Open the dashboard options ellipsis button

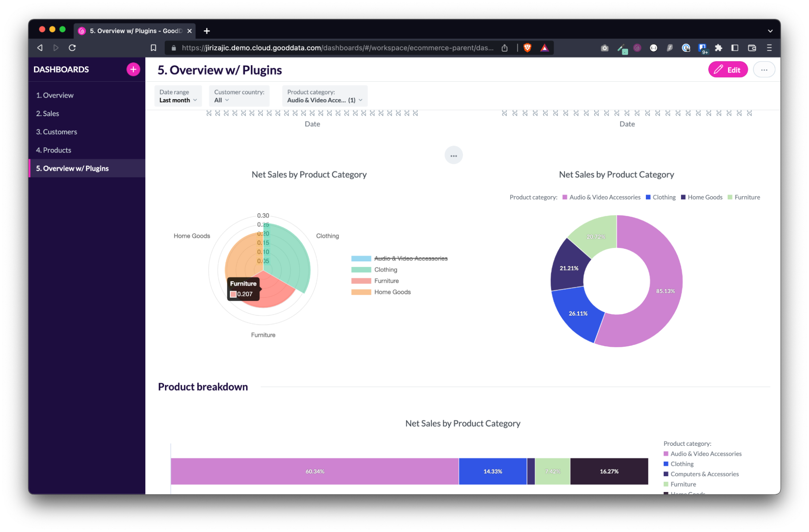(x=764, y=70)
